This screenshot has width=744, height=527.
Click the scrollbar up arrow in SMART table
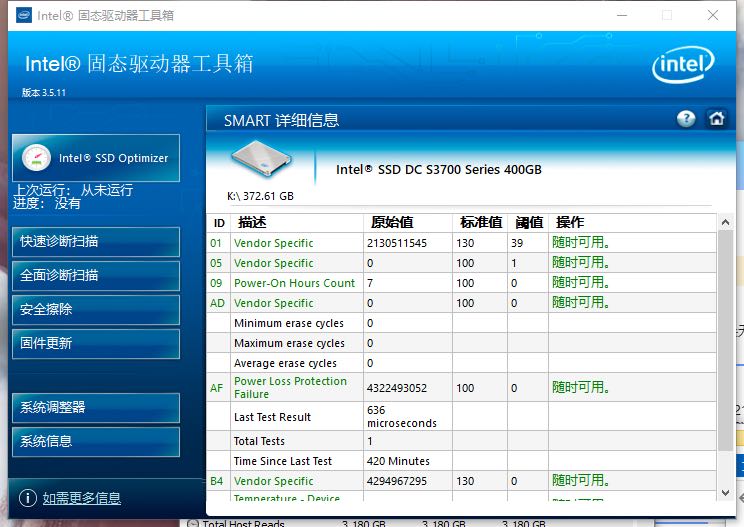pyautogui.click(x=725, y=222)
